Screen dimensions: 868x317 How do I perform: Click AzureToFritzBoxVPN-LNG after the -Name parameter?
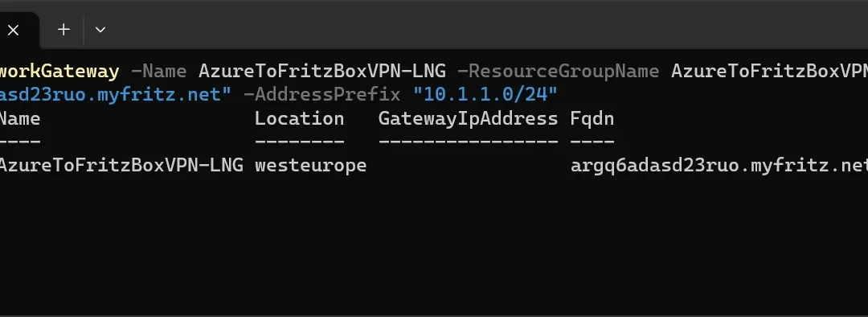pos(321,71)
